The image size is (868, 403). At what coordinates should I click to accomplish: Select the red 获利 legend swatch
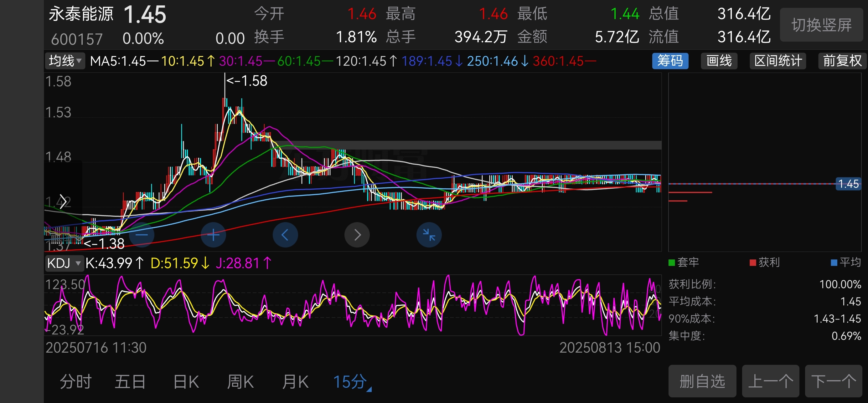click(752, 263)
